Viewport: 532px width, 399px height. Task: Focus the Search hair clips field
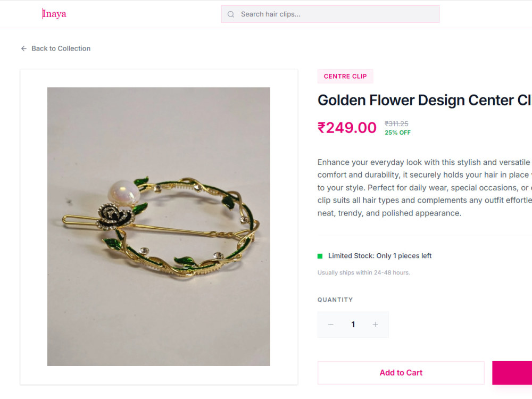(x=330, y=14)
